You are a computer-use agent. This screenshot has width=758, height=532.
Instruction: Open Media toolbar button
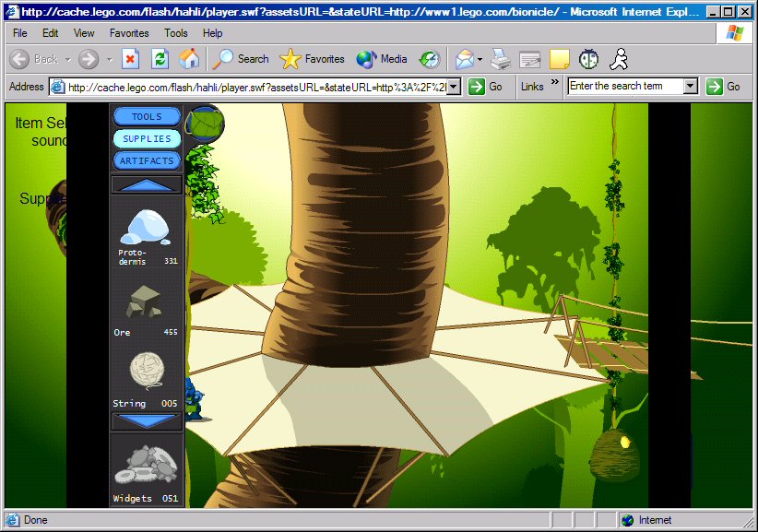coord(382,59)
